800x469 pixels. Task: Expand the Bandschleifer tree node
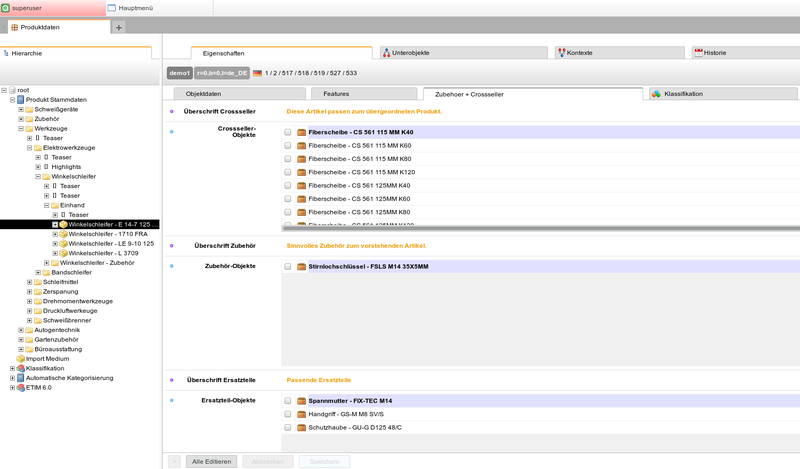(38, 272)
